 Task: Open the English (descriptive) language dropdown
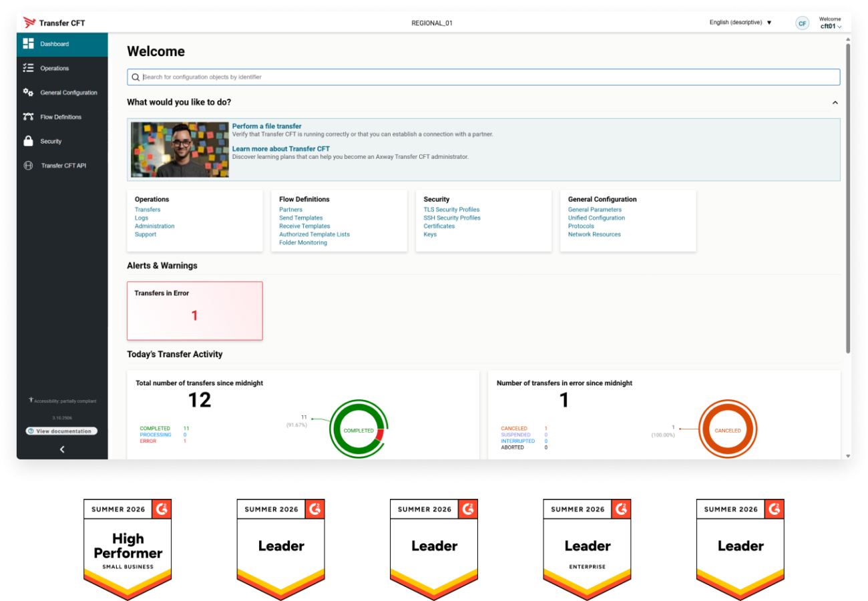tap(740, 23)
